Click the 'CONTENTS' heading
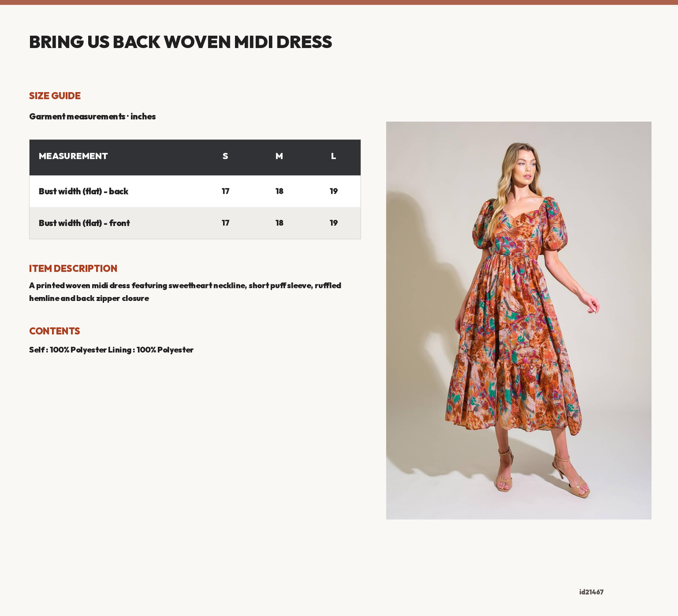The height and width of the screenshot is (616, 678). click(55, 331)
